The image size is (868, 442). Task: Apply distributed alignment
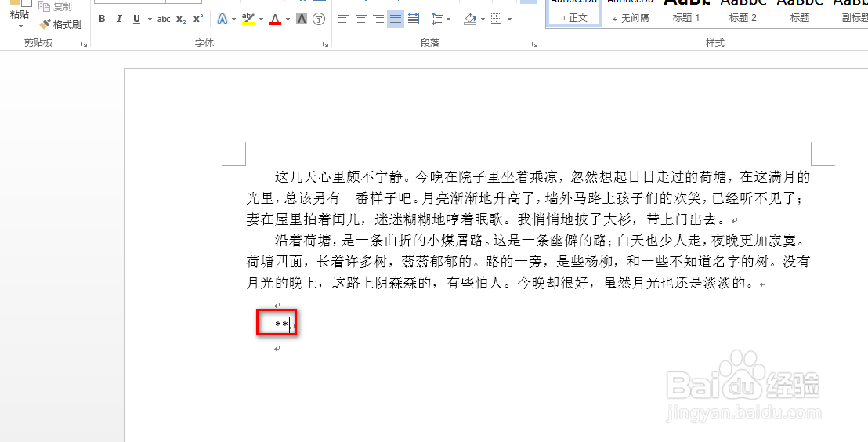coord(412,20)
